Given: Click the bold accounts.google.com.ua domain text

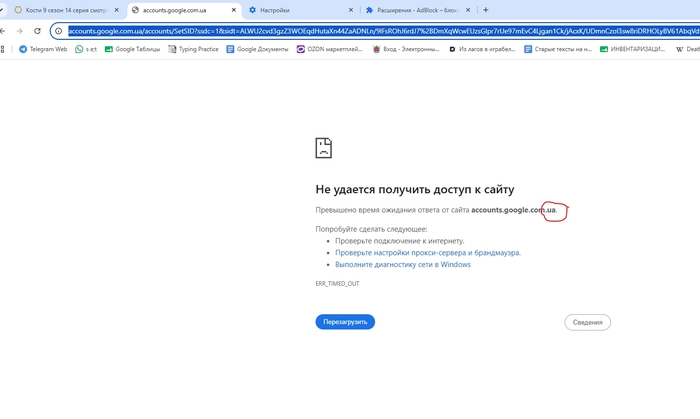Looking at the screenshot, I should pos(513,210).
